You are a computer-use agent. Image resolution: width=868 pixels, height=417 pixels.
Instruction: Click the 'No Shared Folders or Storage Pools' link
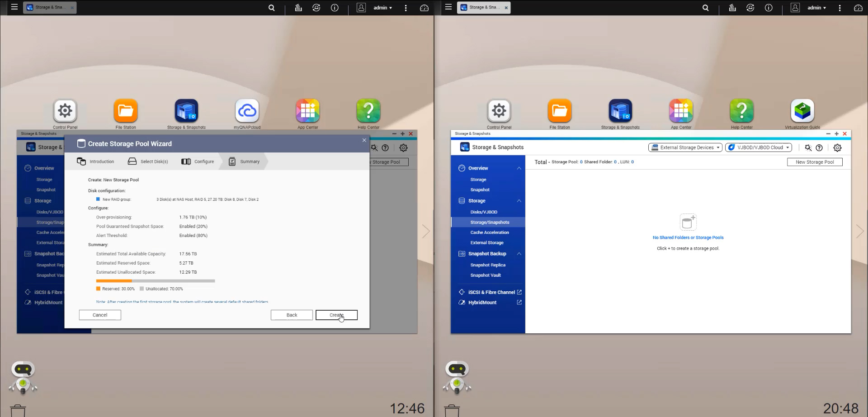click(688, 237)
